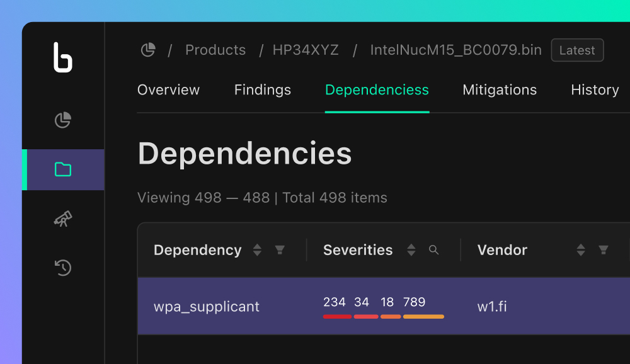
Task: Open the history clock icon in sidebar
Action: 63,268
